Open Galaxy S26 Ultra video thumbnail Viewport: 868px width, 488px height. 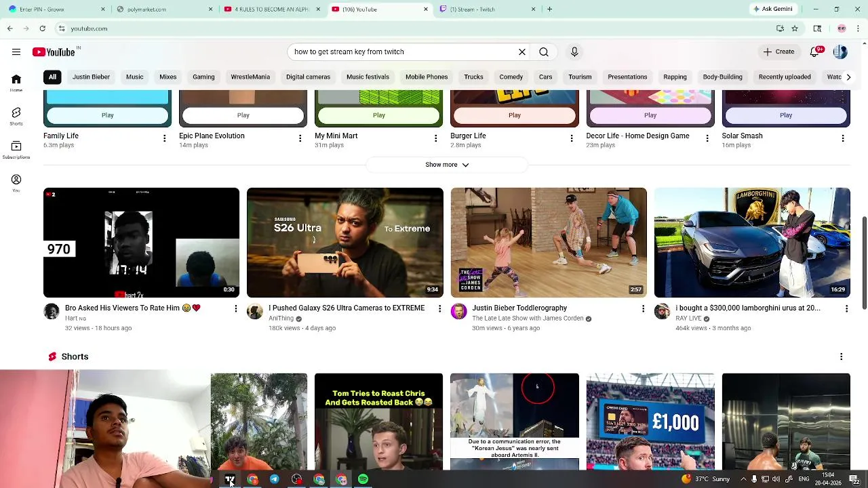(344, 243)
